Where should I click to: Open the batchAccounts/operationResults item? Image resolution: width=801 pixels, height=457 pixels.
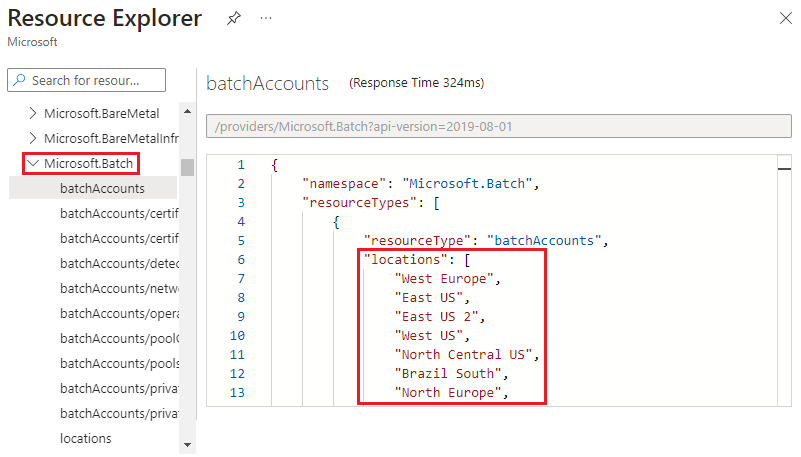point(118,313)
